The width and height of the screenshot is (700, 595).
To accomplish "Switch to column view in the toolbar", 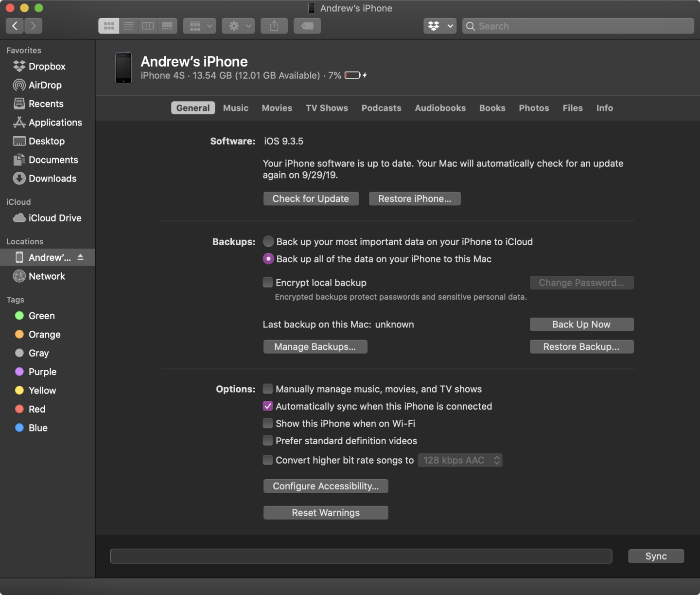I will coord(148,26).
